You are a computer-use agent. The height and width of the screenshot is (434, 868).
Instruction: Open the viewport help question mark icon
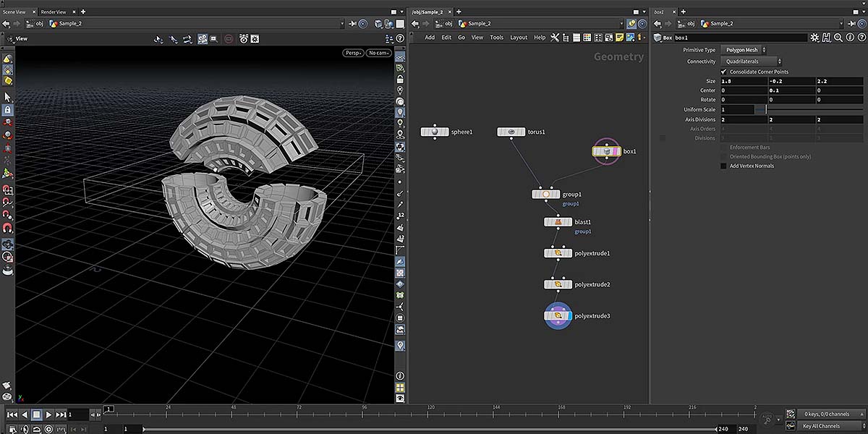coord(400,38)
